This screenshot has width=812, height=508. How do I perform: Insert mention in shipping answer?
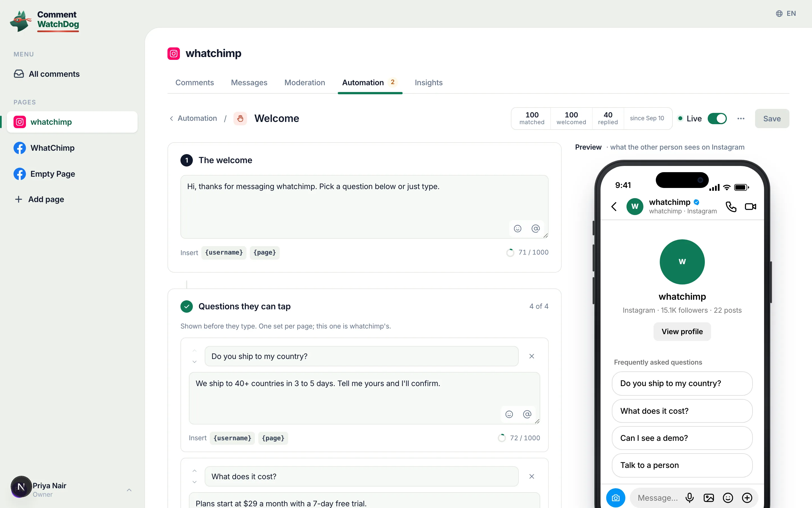527,415
